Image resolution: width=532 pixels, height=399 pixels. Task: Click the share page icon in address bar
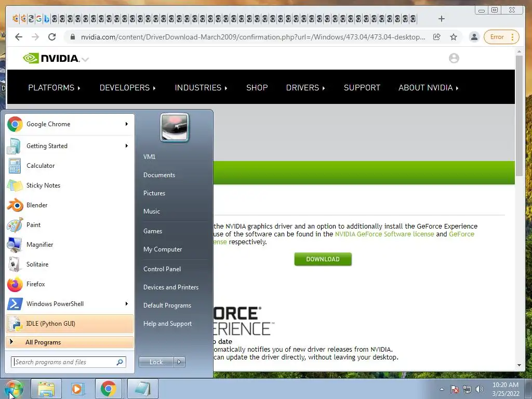click(437, 37)
